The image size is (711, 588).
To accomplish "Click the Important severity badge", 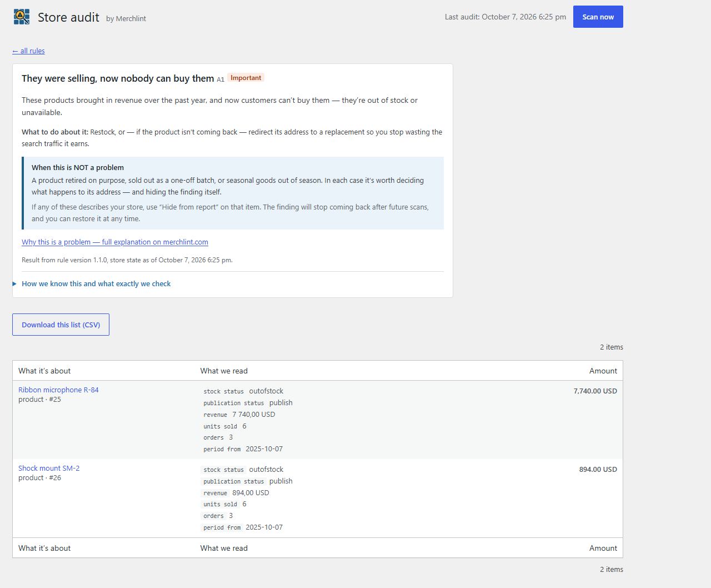I will 246,78.
